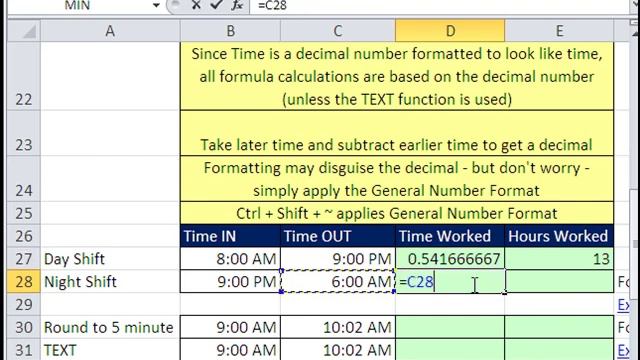
Task: Open the partially visible link in row 31
Action: point(623,350)
